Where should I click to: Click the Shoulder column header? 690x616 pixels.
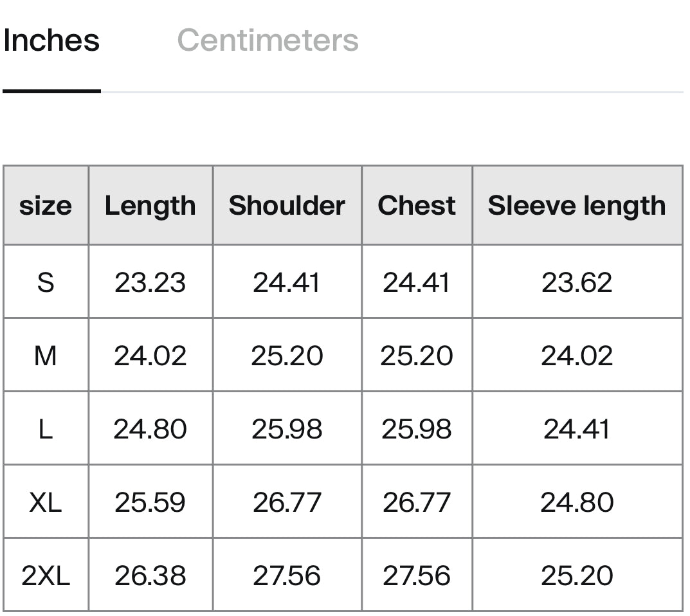point(287,206)
